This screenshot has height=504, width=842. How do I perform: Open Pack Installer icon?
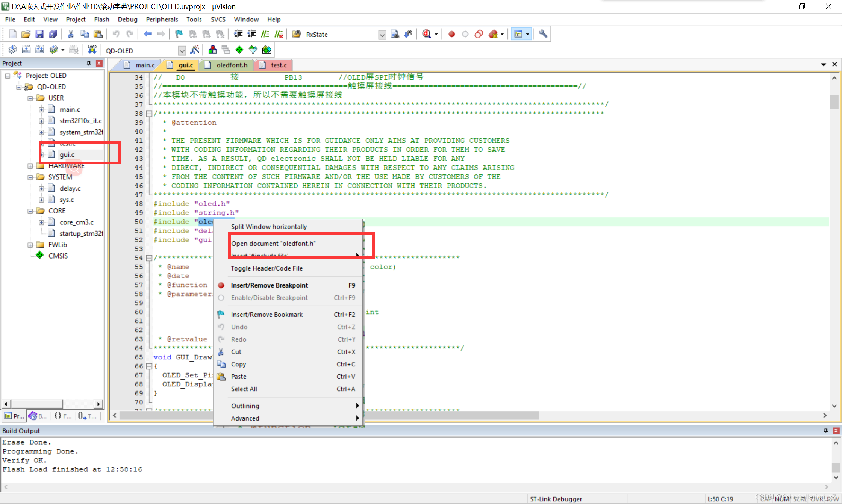point(267,50)
